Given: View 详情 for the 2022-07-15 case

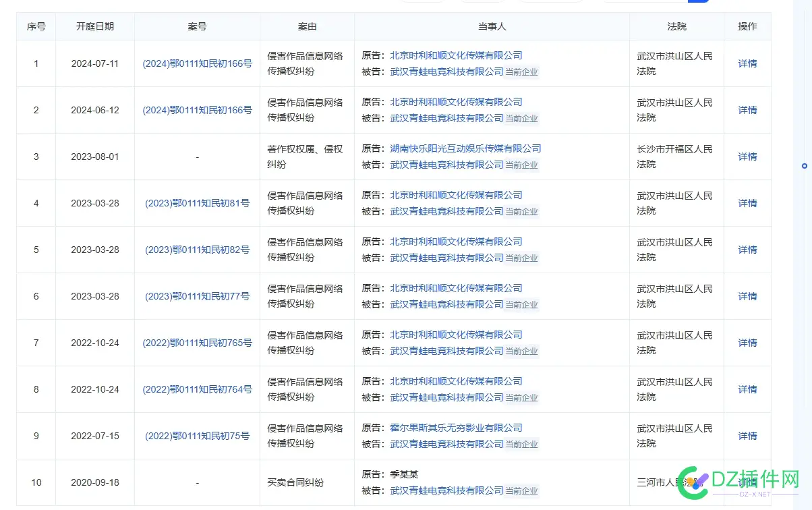Looking at the screenshot, I should (747, 436).
